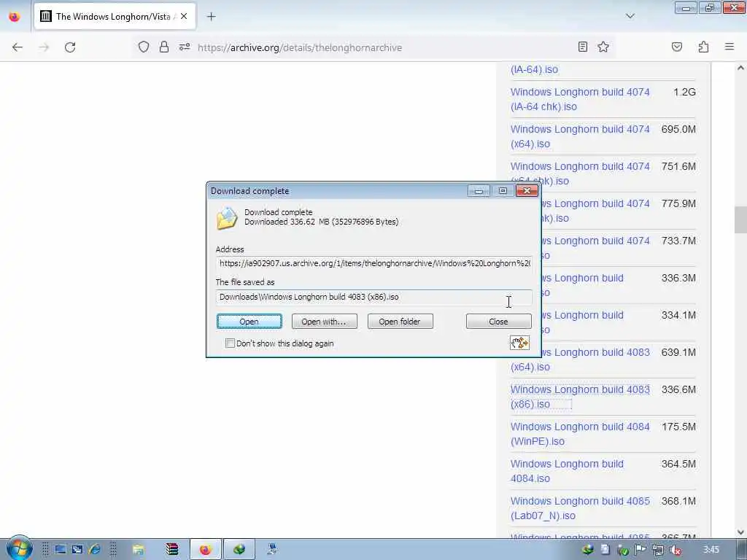Open the Windows Start orb
The width and height of the screenshot is (747, 560).
(18, 548)
